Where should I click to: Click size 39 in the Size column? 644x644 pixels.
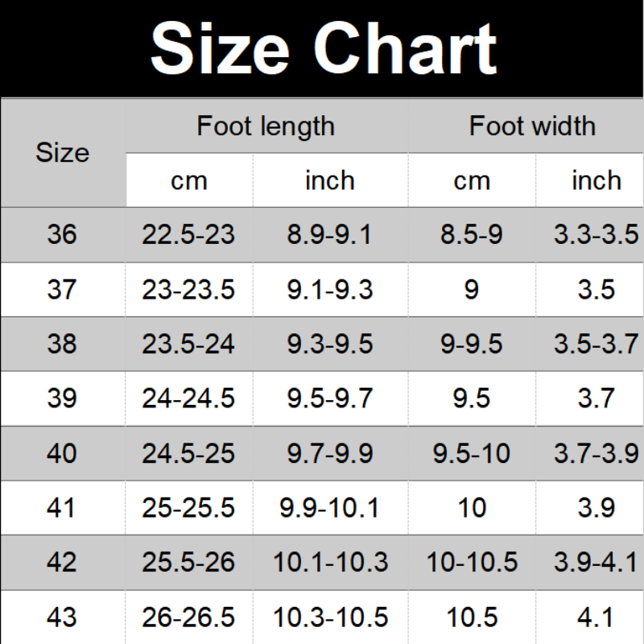62,398
